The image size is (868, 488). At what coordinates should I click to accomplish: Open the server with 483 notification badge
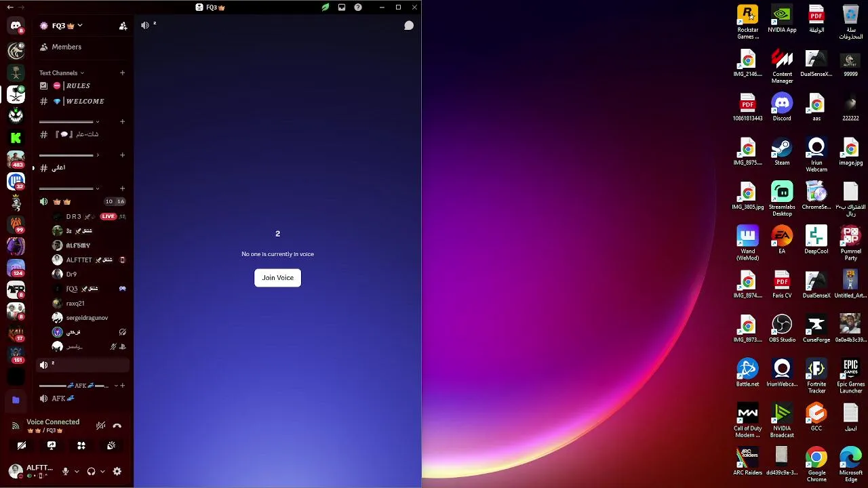pos(16,159)
